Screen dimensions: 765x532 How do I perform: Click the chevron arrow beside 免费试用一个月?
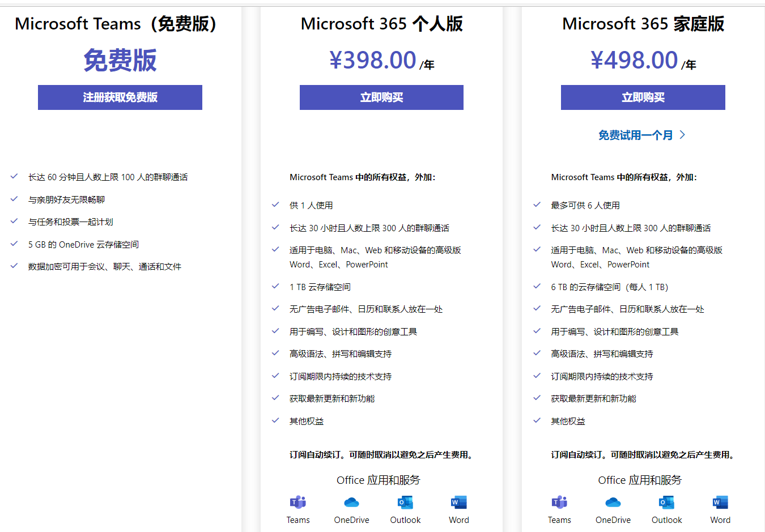pyautogui.click(x=682, y=135)
